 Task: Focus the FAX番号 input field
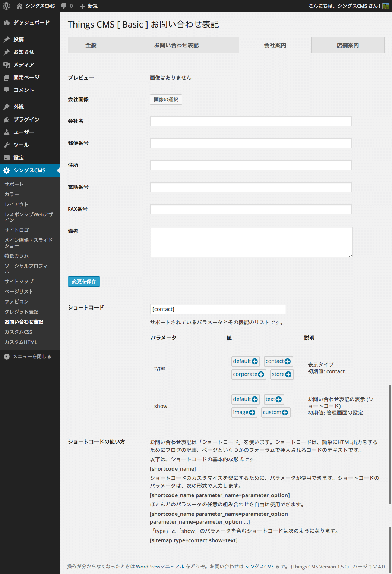(251, 209)
